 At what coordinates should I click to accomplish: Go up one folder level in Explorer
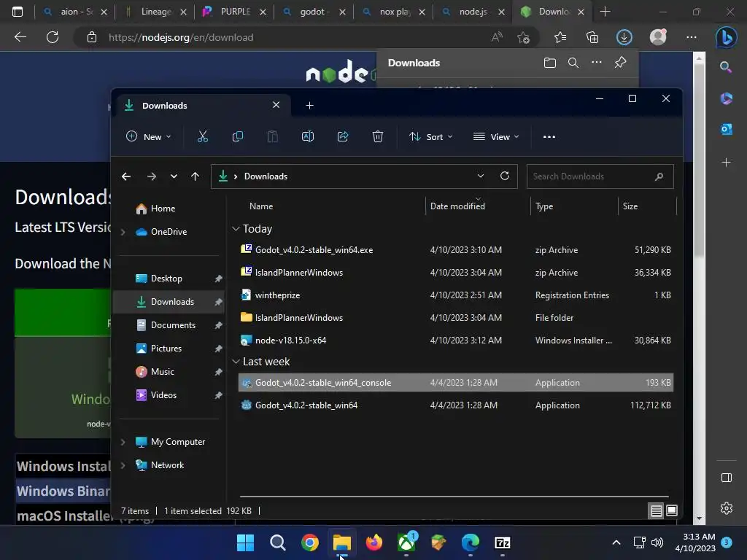[195, 176]
